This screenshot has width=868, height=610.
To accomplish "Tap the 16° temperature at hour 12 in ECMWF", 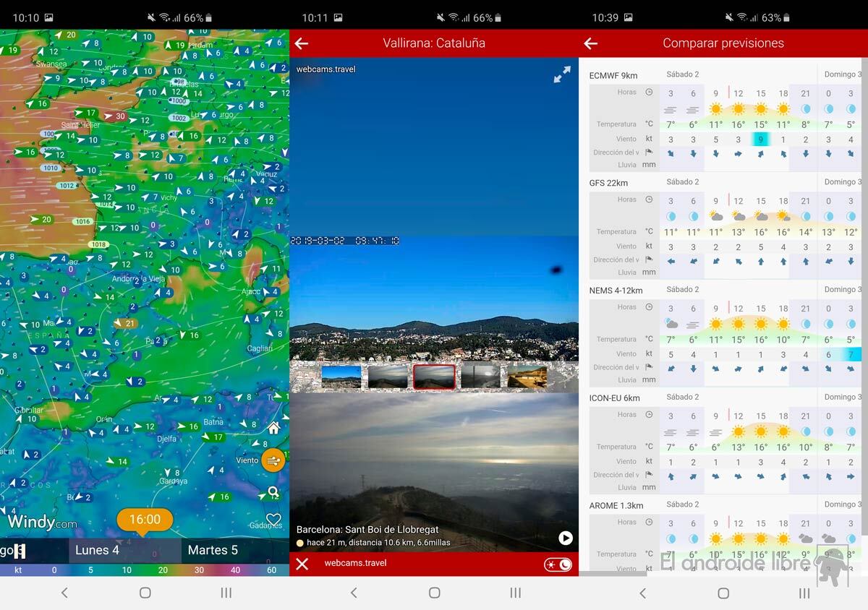I will [x=739, y=124].
